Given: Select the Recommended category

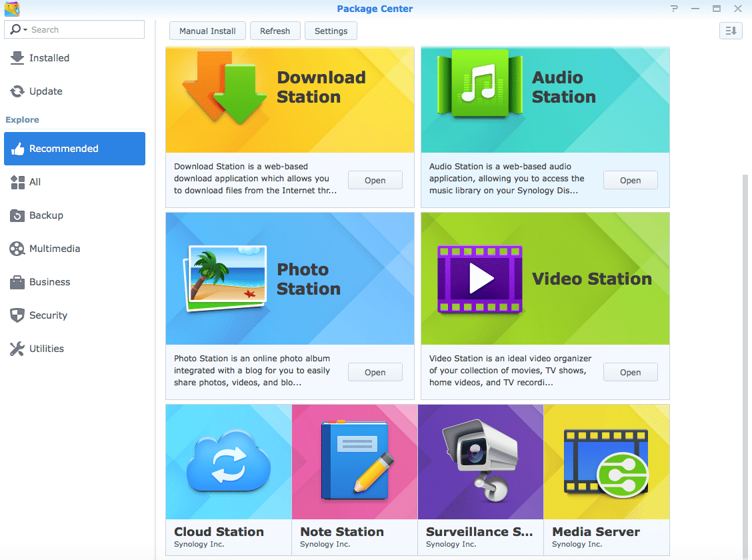Looking at the screenshot, I should point(75,149).
